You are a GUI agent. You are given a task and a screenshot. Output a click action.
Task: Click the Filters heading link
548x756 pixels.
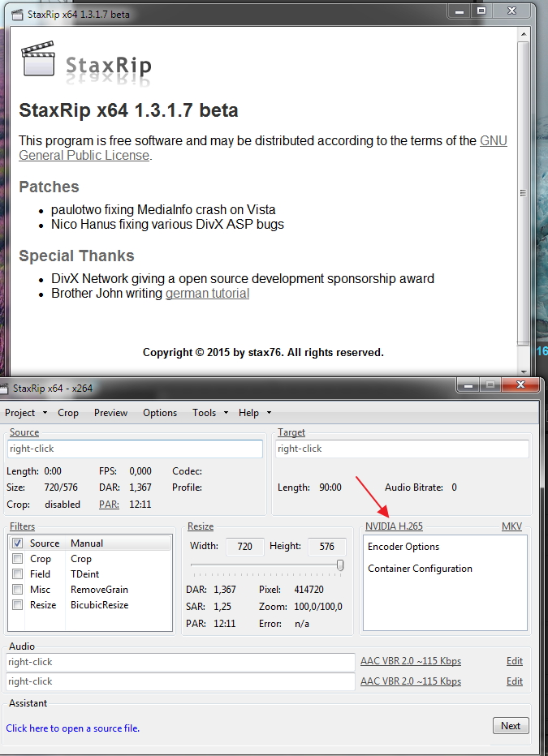pos(22,526)
